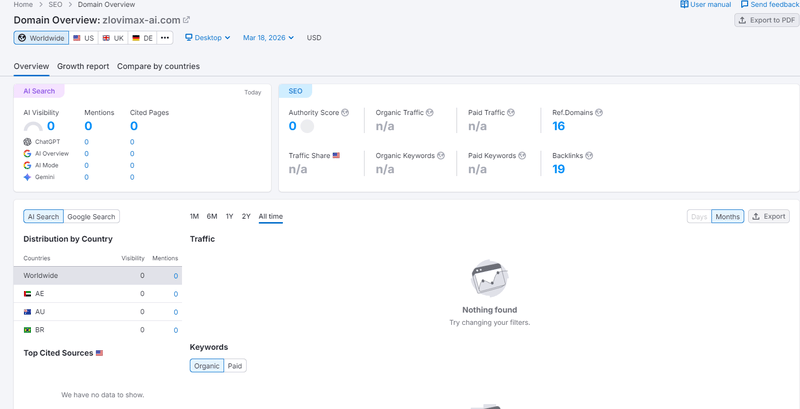Switch to the Growth report tab

(83, 66)
